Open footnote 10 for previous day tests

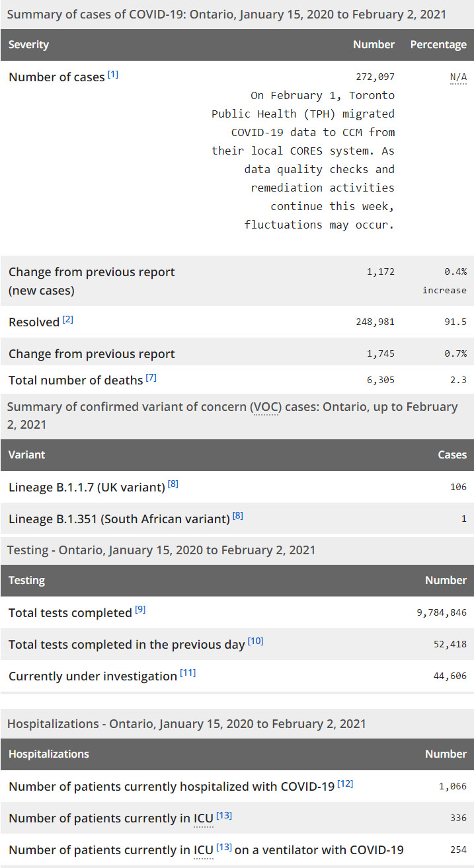[x=255, y=641]
